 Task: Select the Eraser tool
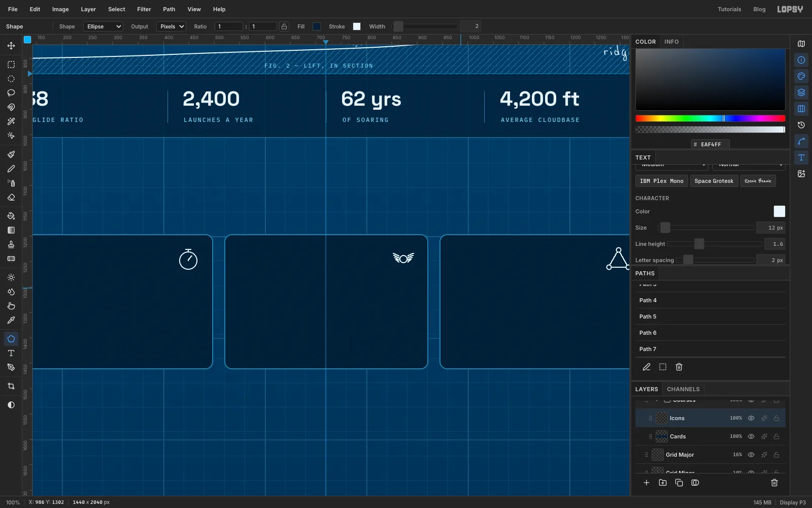click(x=11, y=197)
